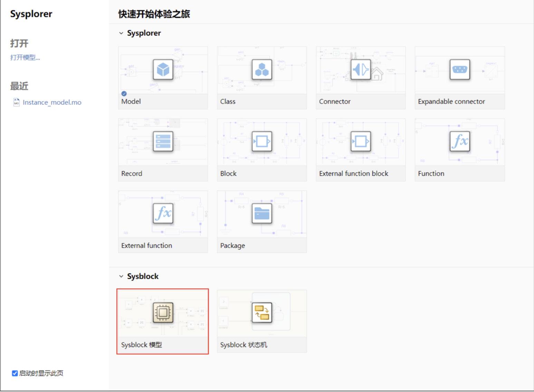Screen dimensions: 534x392
Task: Select the Expandable connector icon
Action: 460,69
